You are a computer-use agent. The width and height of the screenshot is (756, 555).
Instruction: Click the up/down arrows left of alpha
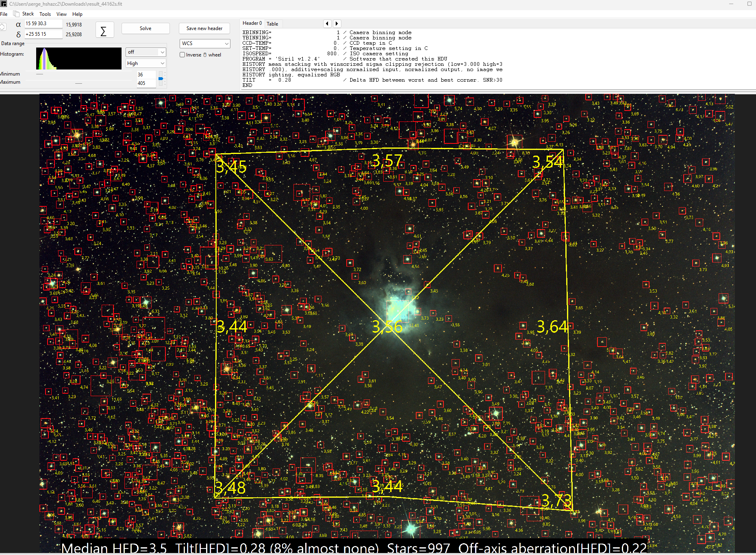pyautogui.click(x=3, y=27)
